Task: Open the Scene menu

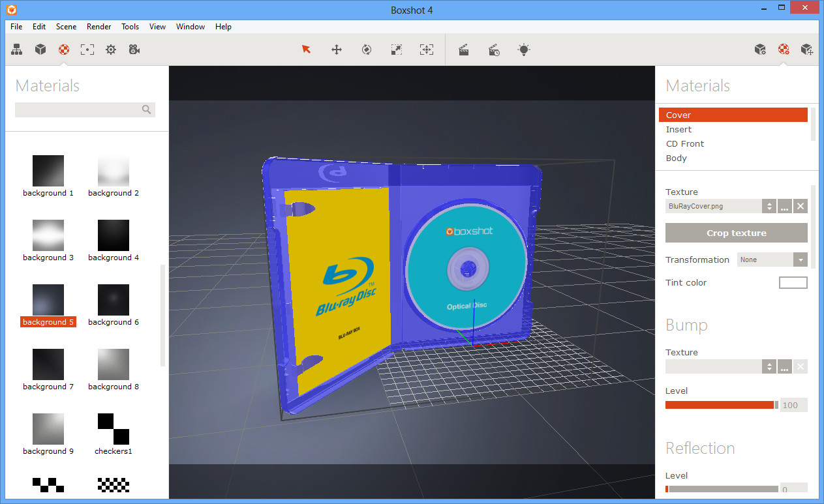Action: tap(66, 27)
